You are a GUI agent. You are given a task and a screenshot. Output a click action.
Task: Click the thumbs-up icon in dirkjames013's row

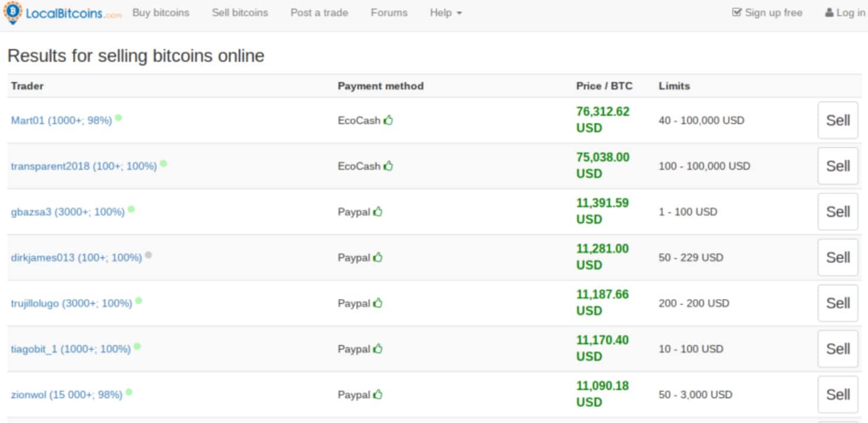coord(378,257)
